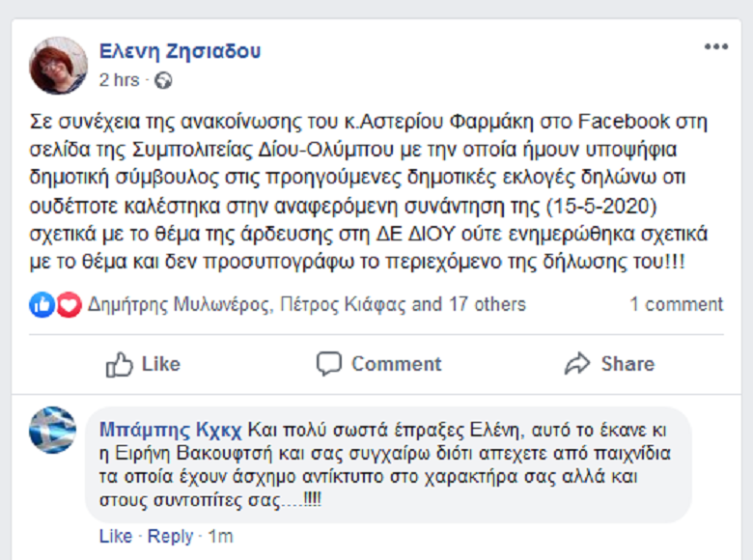This screenshot has height=560, width=753.
Task: Show the 'and 17 others' reactions list
Action: click(469, 305)
